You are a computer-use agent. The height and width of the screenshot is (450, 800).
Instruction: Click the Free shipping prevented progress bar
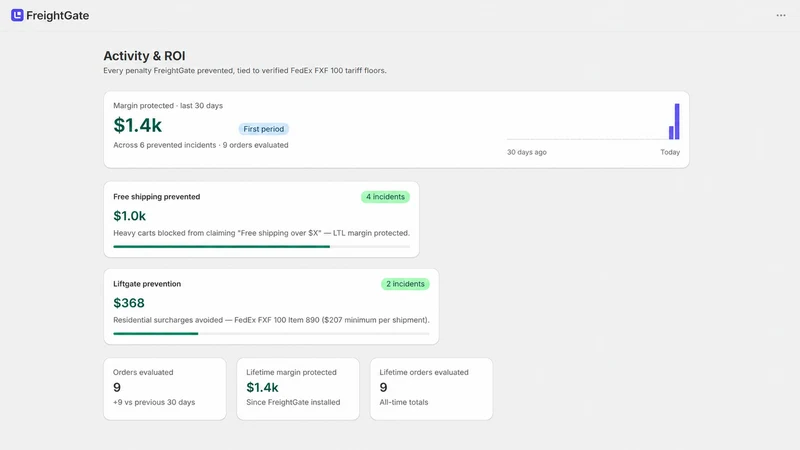261,246
